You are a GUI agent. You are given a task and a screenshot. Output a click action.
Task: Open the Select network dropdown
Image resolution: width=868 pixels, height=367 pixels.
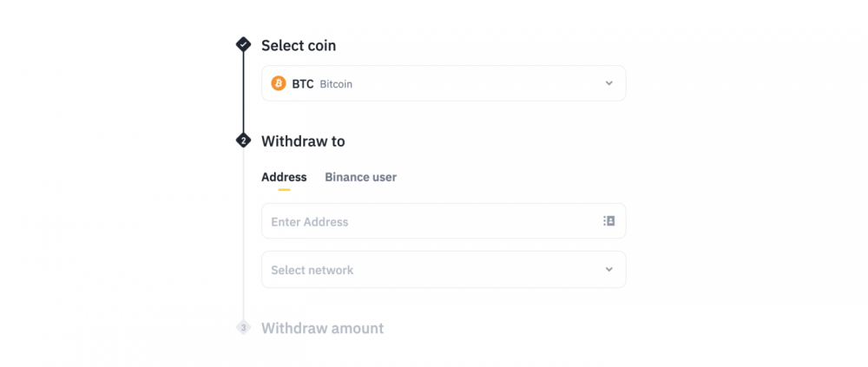(x=444, y=270)
